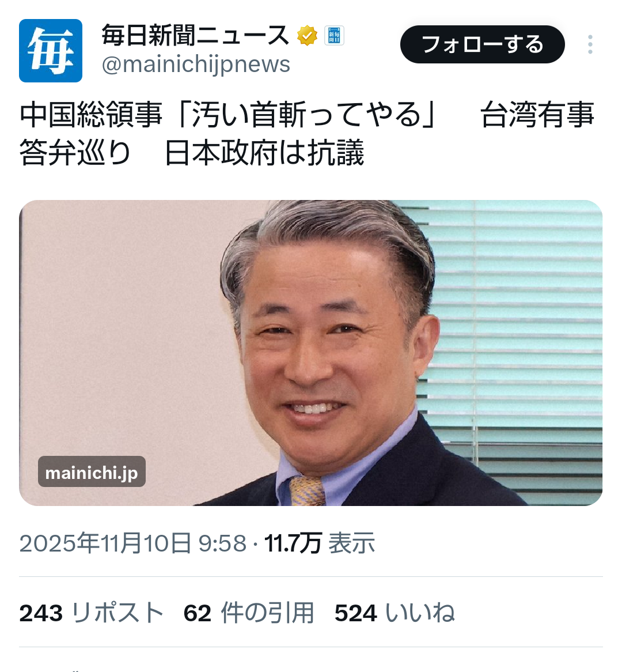
Task: Open the 62 件の引用 quotes list
Action: [248, 613]
